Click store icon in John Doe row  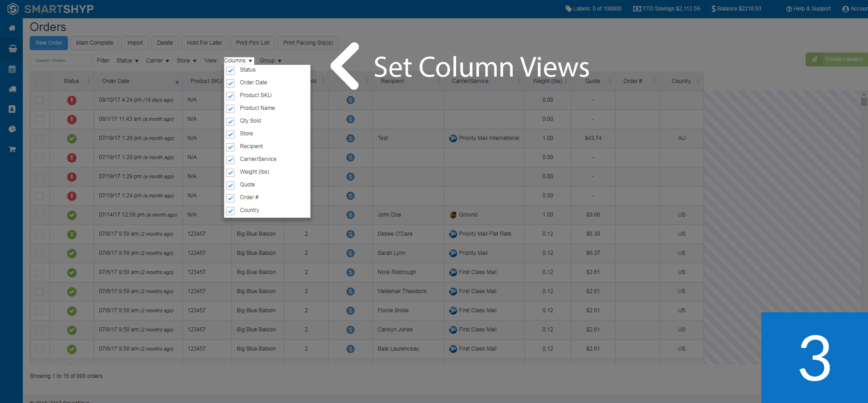coord(350,215)
